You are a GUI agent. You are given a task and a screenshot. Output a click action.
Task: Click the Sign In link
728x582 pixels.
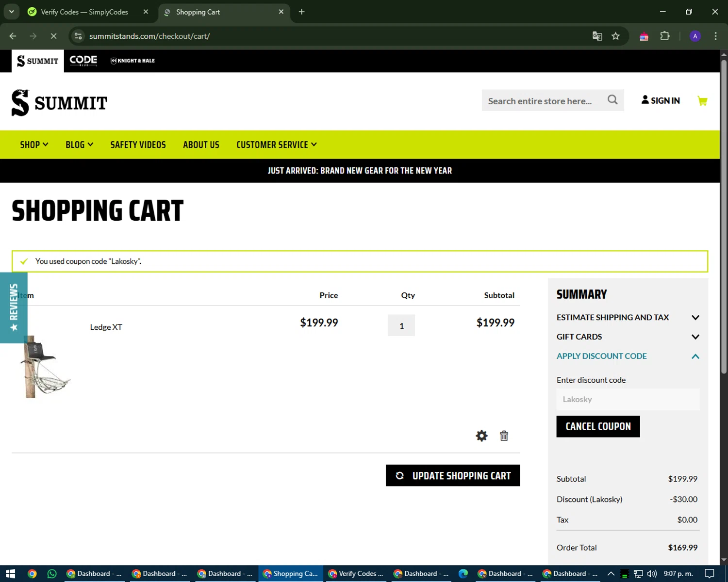pyautogui.click(x=661, y=100)
